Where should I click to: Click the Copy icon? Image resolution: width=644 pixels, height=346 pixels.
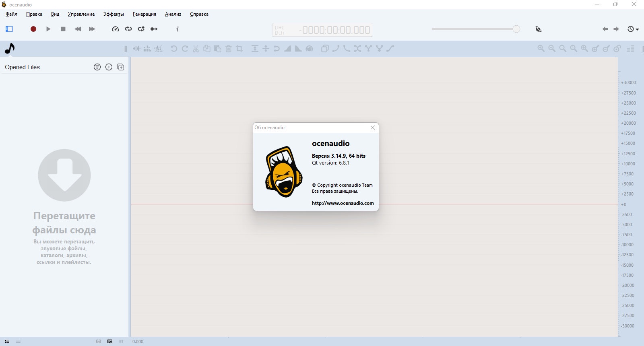[206, 49]
